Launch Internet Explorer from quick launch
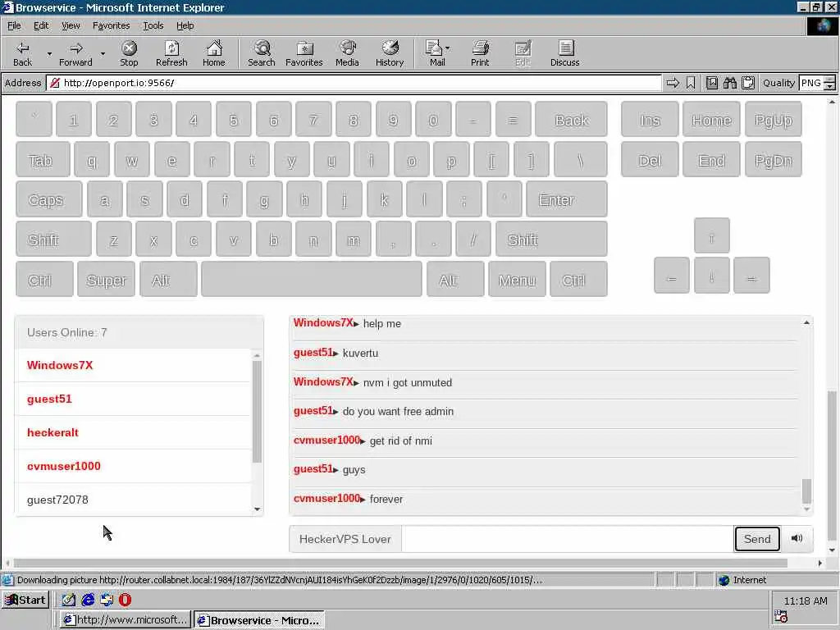The height and width of the screenshot is (630, 840). (88, 600)
